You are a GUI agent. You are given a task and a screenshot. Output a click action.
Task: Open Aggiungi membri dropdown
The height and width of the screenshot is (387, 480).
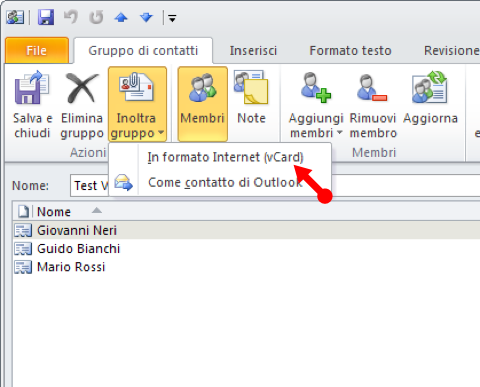[316, 105]
